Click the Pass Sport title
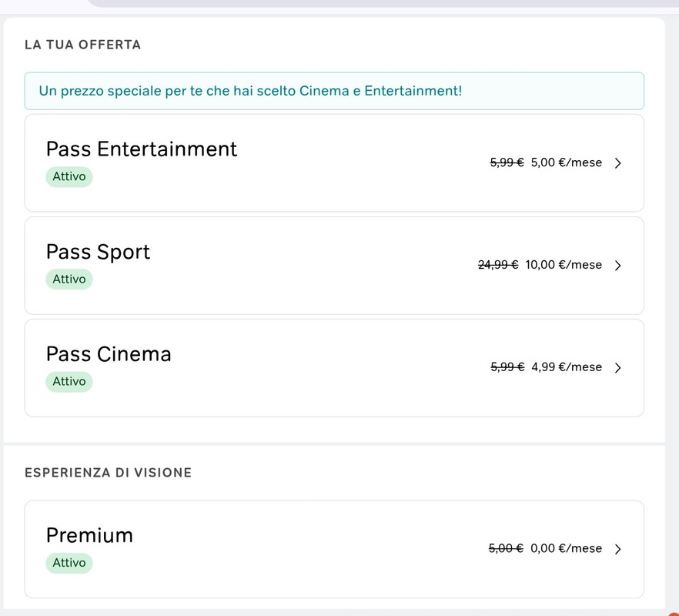This screenshot has height=616, width=679. (x=98, y=252)
